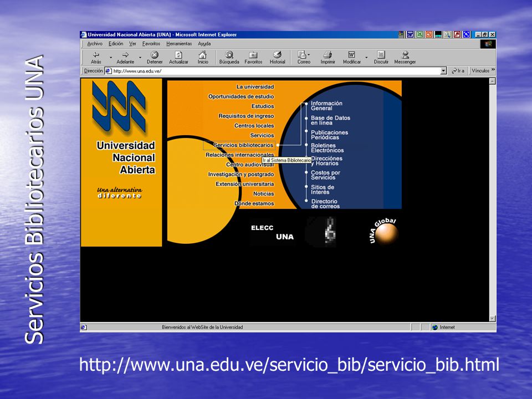
Task: Open Dónde estamos link
Action: (x=254, y=203)
